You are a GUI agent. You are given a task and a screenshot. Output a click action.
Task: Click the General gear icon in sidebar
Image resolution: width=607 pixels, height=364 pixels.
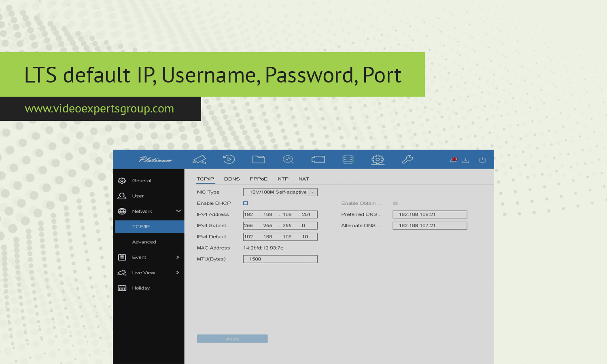122,180
